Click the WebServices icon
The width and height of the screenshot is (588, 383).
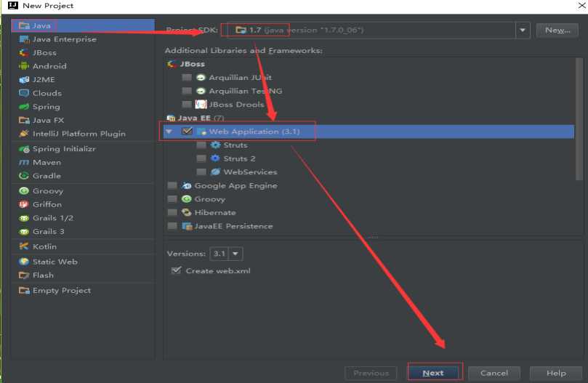pyautogui.click(x=215, y=172)
